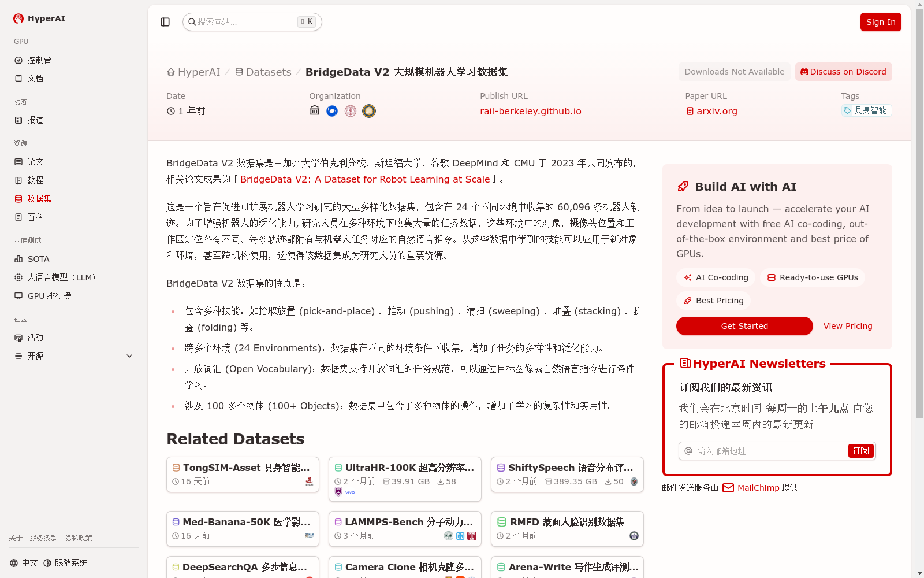Click the institution building icon

(x=315, y=110)
